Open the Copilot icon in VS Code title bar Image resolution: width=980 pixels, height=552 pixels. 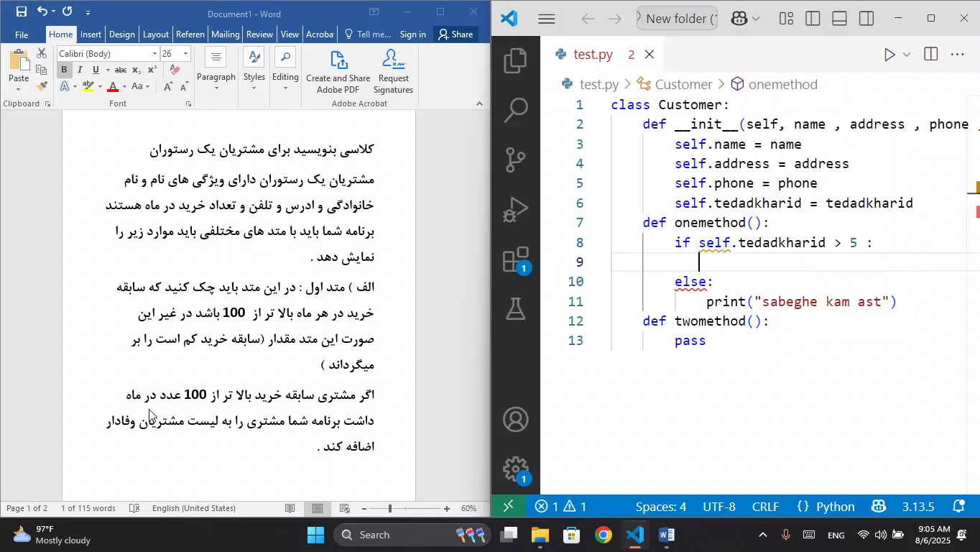coord(739,19)
